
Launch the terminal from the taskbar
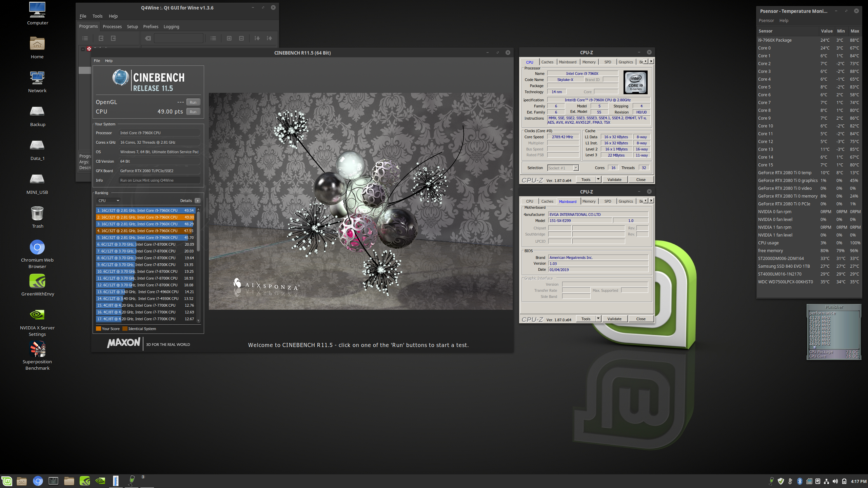pyautogui.click(x=53, y=481)
